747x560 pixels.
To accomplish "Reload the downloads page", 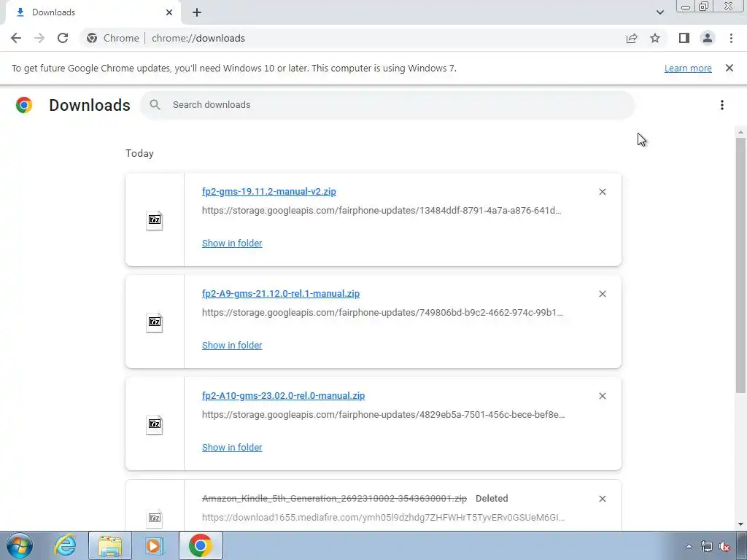I will click(63, 38).
